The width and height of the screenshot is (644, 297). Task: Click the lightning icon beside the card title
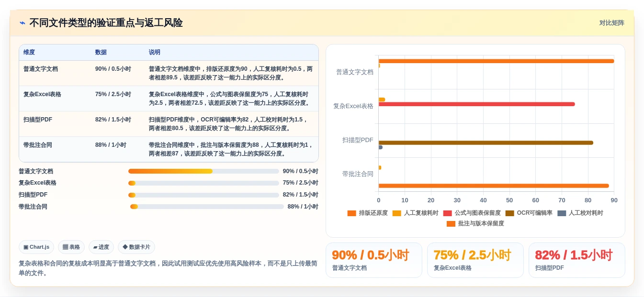point(23,23)
